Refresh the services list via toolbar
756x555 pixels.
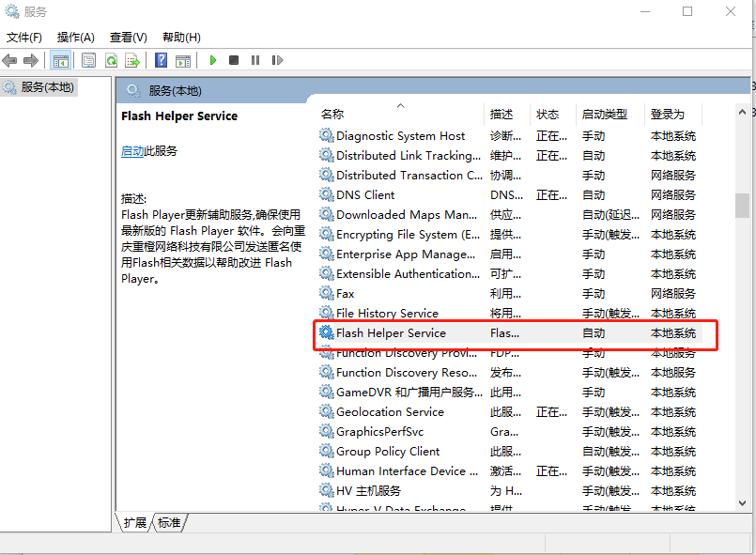click(x=112, y=60)
